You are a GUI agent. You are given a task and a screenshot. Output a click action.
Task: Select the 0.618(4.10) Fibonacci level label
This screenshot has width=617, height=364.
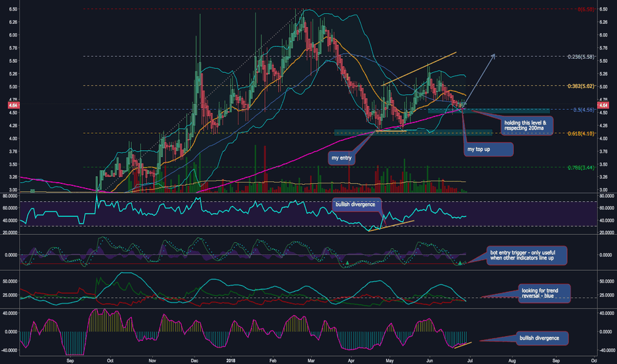[581, 134]
